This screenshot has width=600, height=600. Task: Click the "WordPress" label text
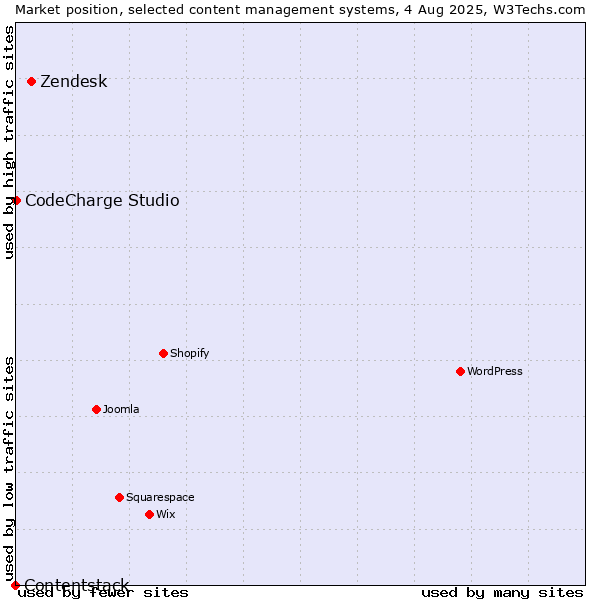tap(494, 371)
